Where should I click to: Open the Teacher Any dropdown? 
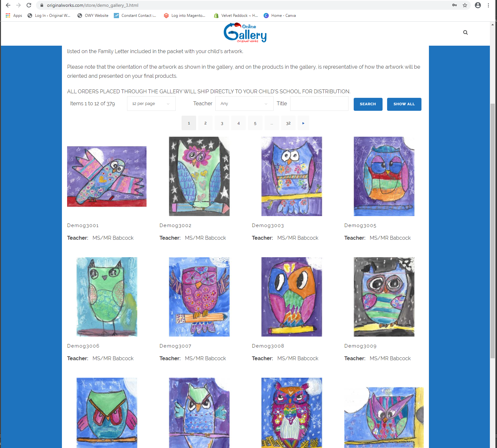244,104
